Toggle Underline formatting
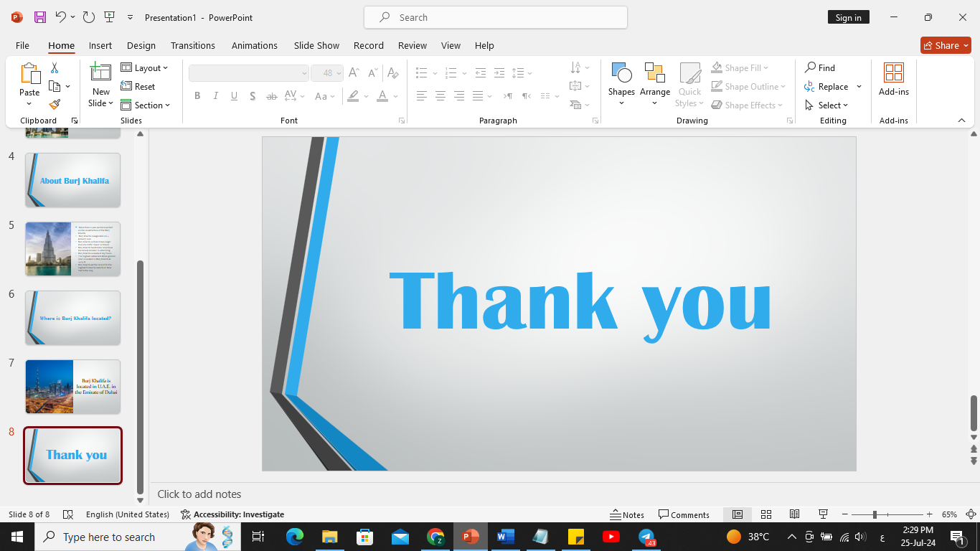The height and width of the screenshot is (551, 980). tap(234, 96)
